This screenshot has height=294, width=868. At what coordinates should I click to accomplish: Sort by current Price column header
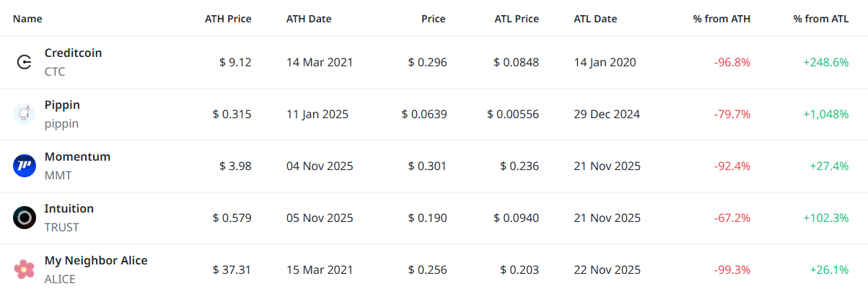point(434,19)
